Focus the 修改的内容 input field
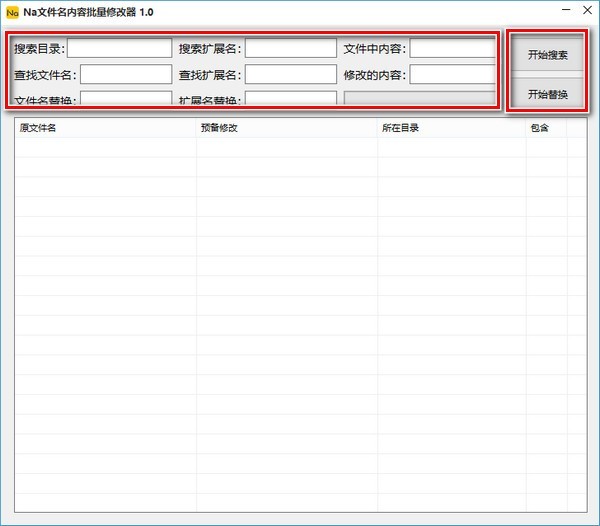 [453, 74]
